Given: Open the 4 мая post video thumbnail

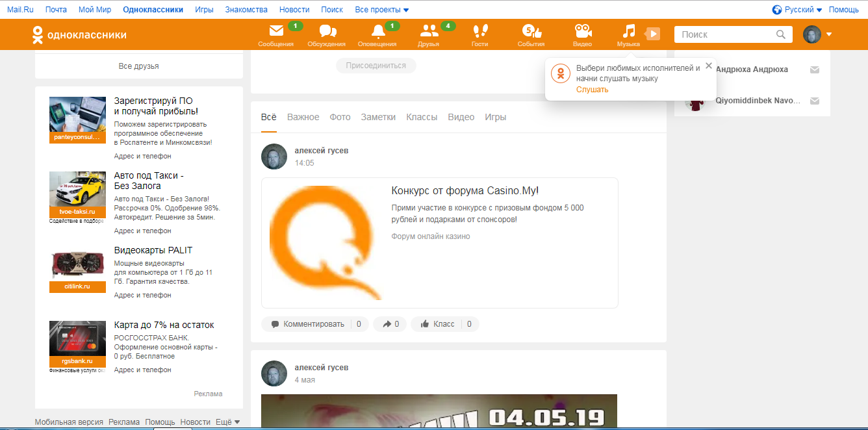Looking at the screenshot, I should click(439, 412).
